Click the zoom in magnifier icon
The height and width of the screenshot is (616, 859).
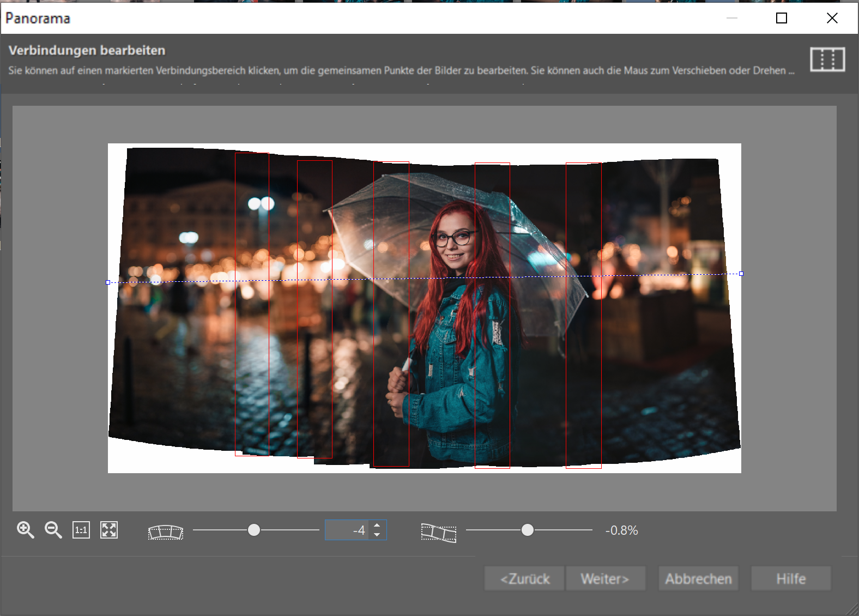[25, 530]
